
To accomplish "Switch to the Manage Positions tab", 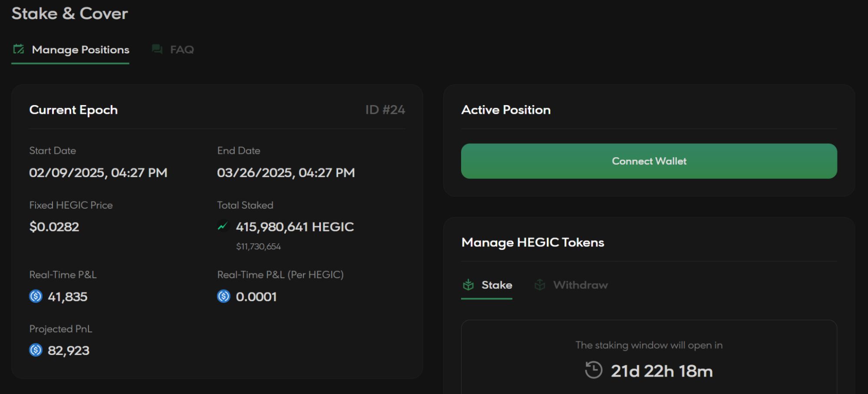I will coord(80,50).
